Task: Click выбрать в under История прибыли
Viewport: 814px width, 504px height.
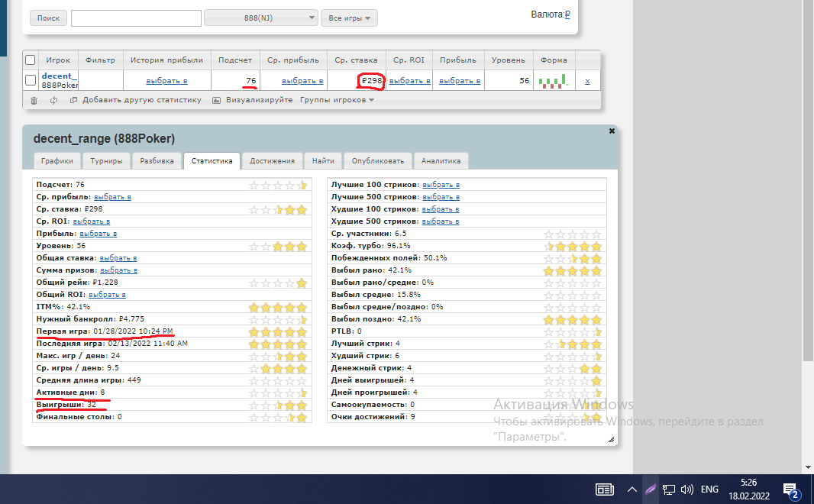Action: [x=166, y=81]
